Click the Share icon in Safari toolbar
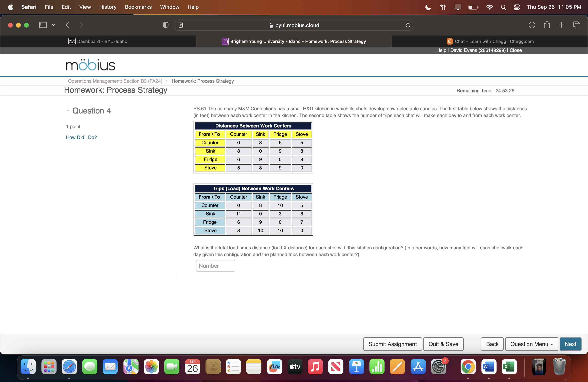Screen dimensions: 588x382 (x=547, y=25)
